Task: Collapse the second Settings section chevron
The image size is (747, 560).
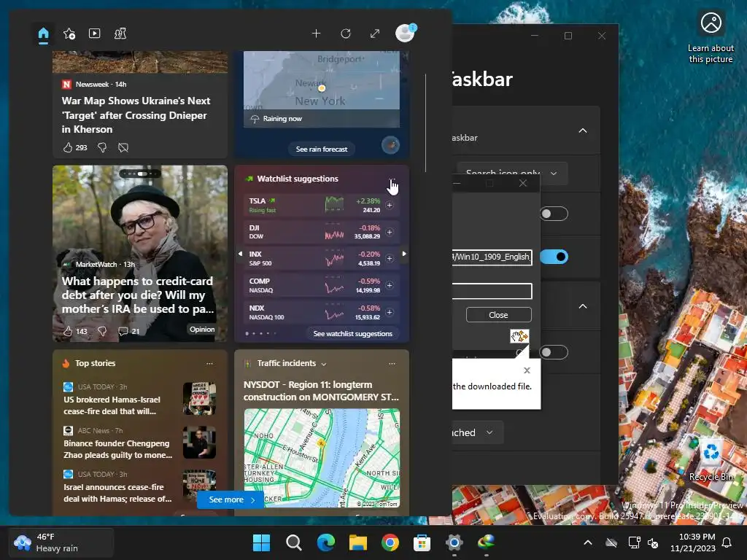Action: click(583, 306)
